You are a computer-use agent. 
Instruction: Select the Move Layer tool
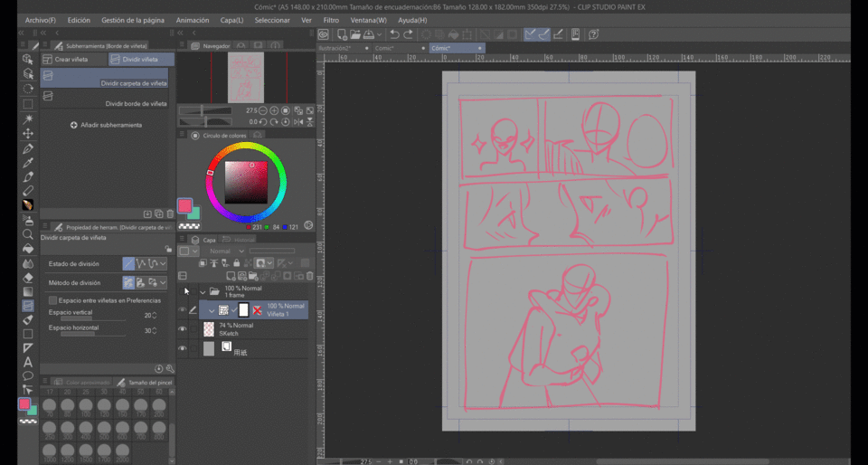pos(28,133)
